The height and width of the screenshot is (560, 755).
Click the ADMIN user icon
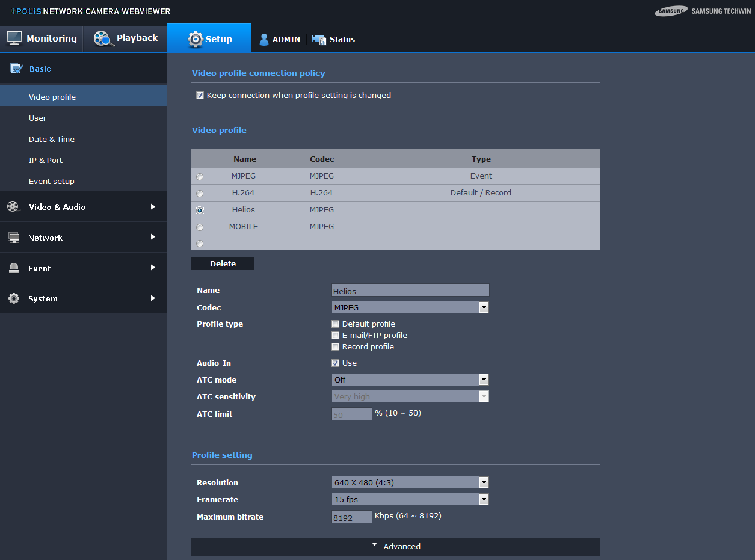[x=263, y=40]
